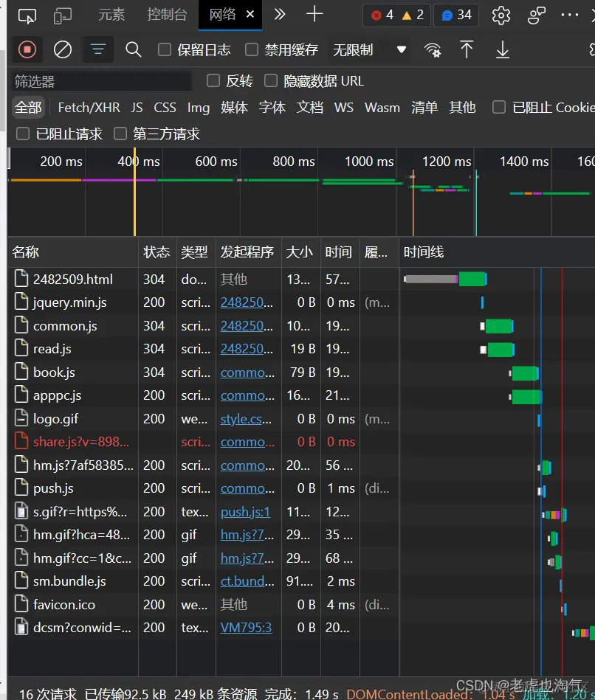Enable 保留日志 checkbox

coord(165,49)
